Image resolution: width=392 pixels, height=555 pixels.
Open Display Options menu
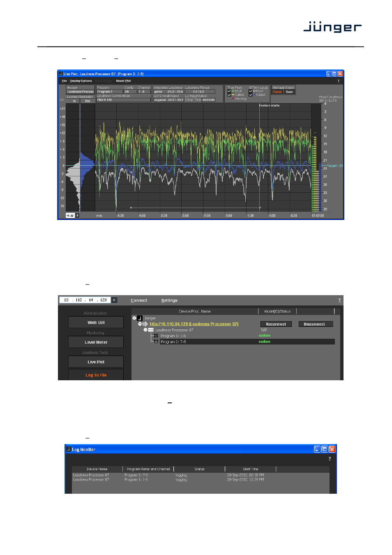tap(81, 81)
